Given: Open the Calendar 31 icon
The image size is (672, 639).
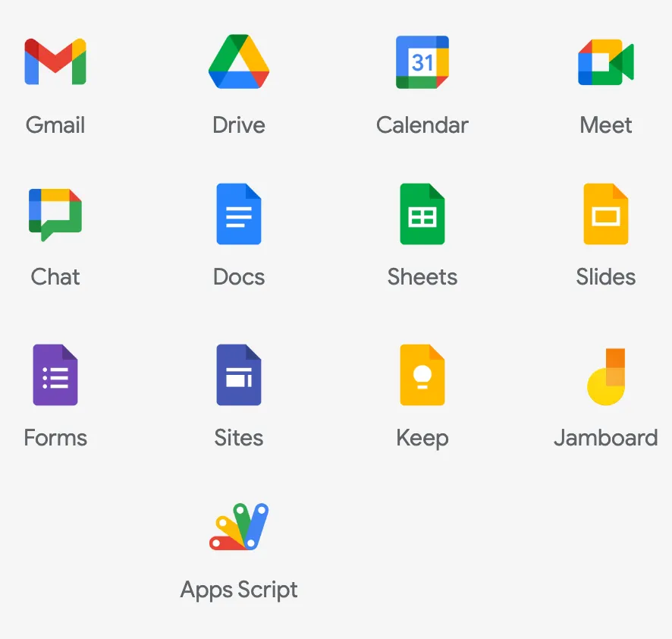Looking at the screenshot, I should (x=422, y=62).
